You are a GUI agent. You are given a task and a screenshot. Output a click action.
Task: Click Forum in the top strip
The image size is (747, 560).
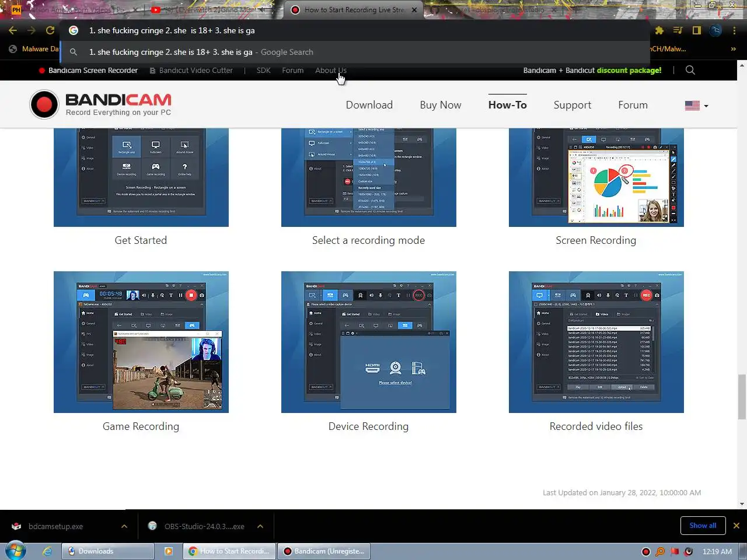[x=293, y=70]
